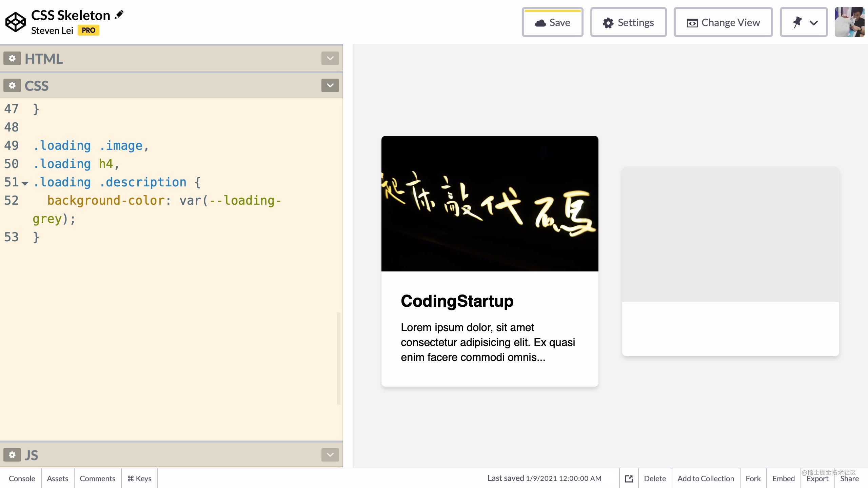
Task: Expand the CSS panel dropdown chevron
Action: (330, 85)
